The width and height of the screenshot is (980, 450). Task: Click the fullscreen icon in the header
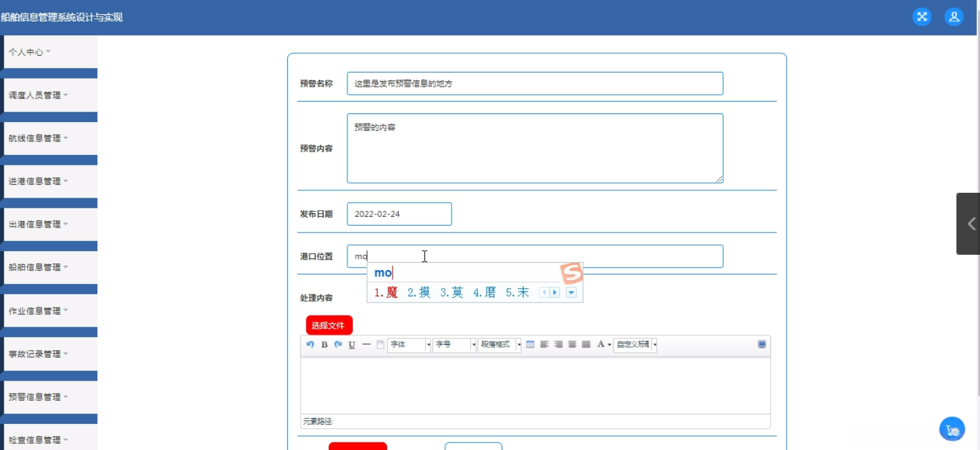[x=922, y=17]
